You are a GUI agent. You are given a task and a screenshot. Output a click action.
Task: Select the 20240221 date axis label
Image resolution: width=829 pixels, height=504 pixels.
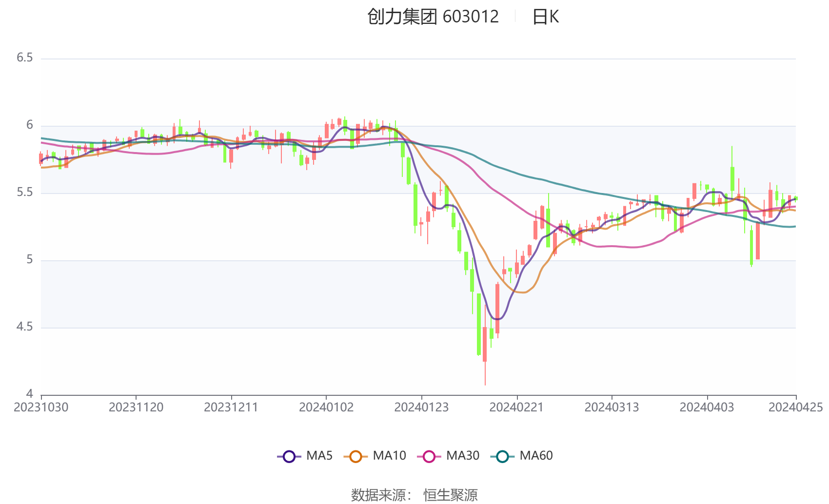(516, 407)
